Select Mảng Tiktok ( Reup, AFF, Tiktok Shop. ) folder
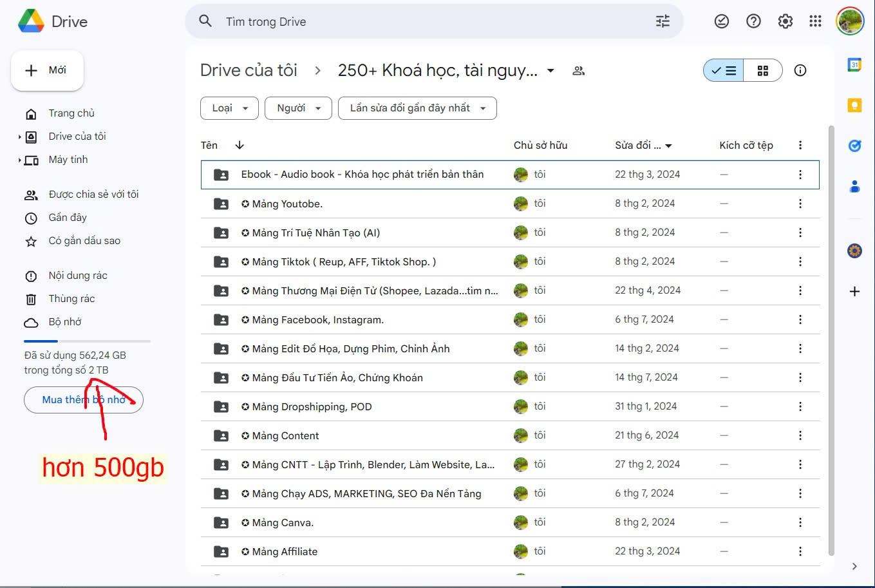875x588 pixels. point(510,261)
